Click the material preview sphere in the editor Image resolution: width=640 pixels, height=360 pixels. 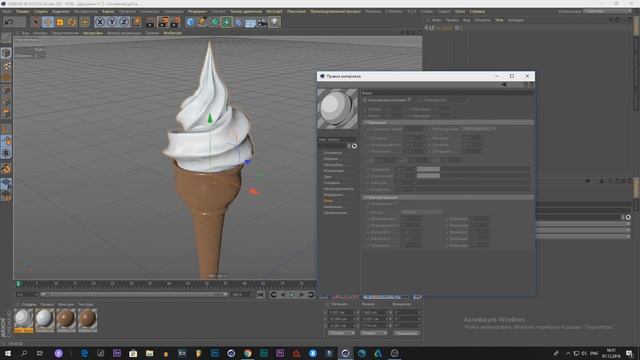[x=338, y=109]
